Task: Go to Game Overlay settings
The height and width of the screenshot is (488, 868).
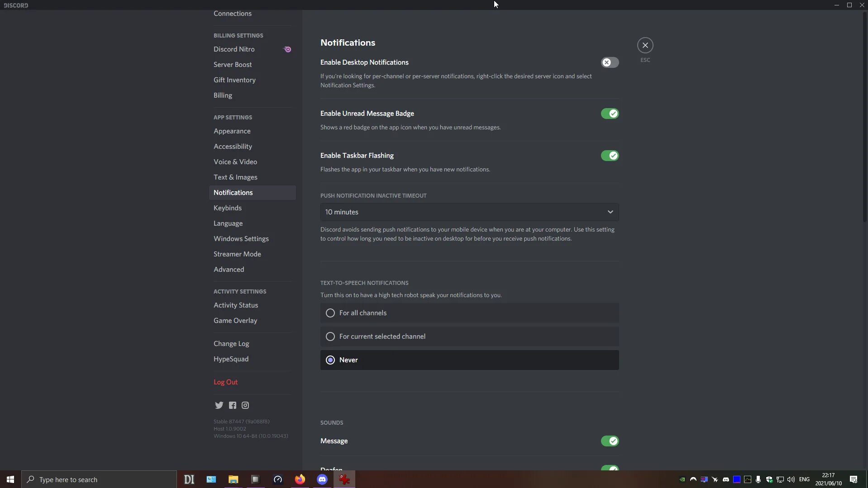Action: pyautogui.click(x=252, y=321)
